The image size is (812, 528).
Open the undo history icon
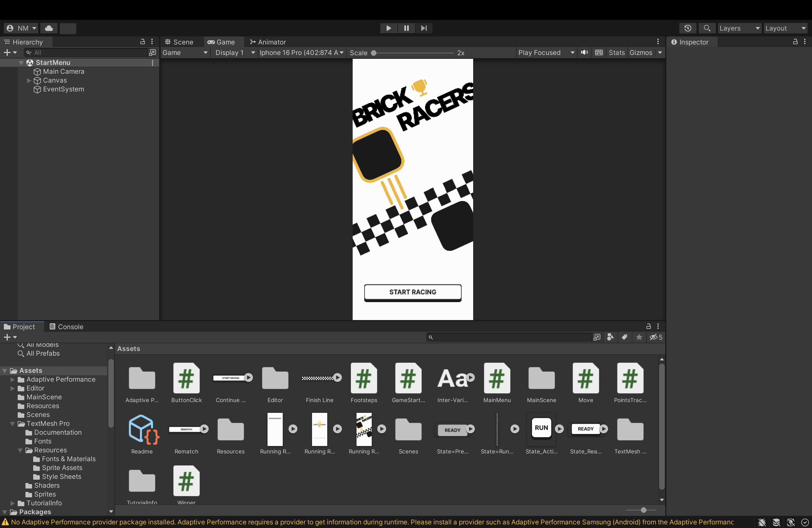point(687,28)
